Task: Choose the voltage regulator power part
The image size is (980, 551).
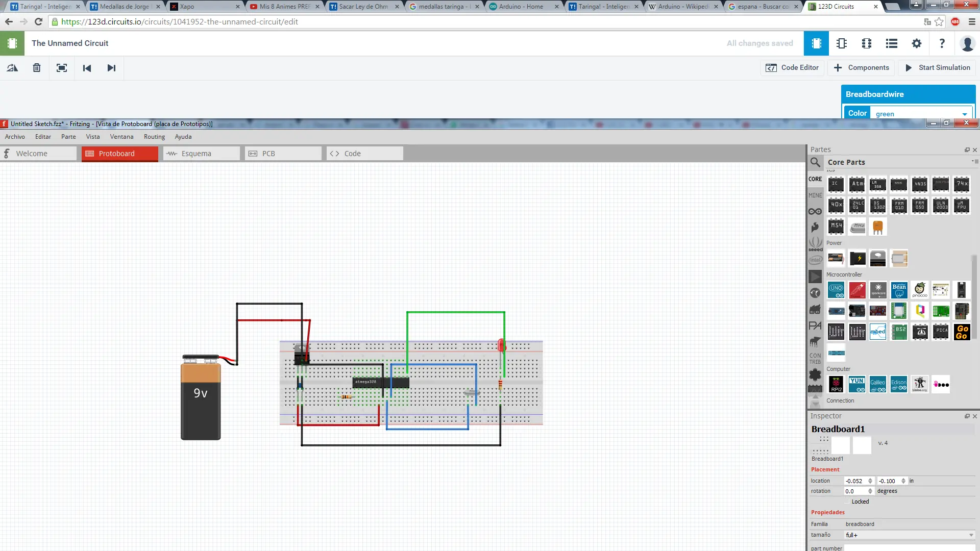Action: [x=878, y=259]
